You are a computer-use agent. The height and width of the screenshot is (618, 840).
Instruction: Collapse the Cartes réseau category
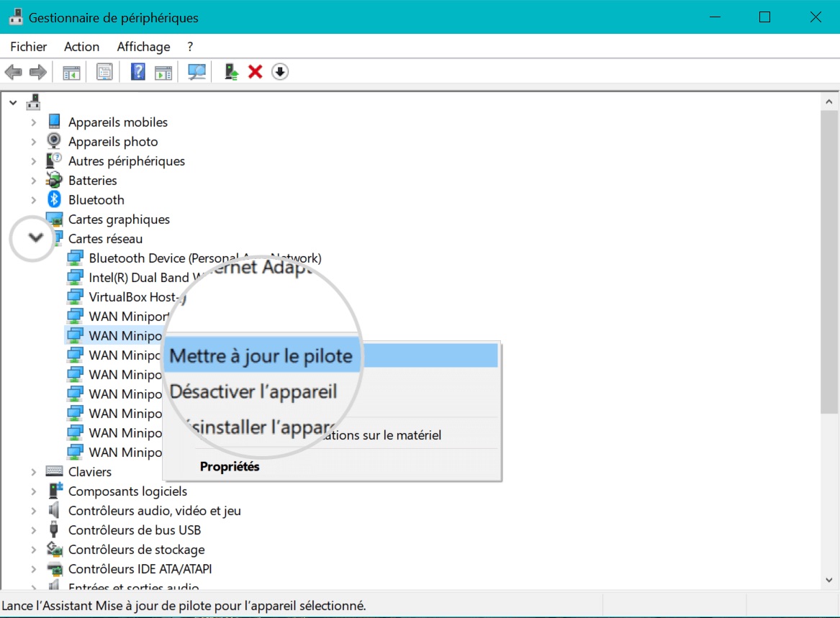(35, 237)
